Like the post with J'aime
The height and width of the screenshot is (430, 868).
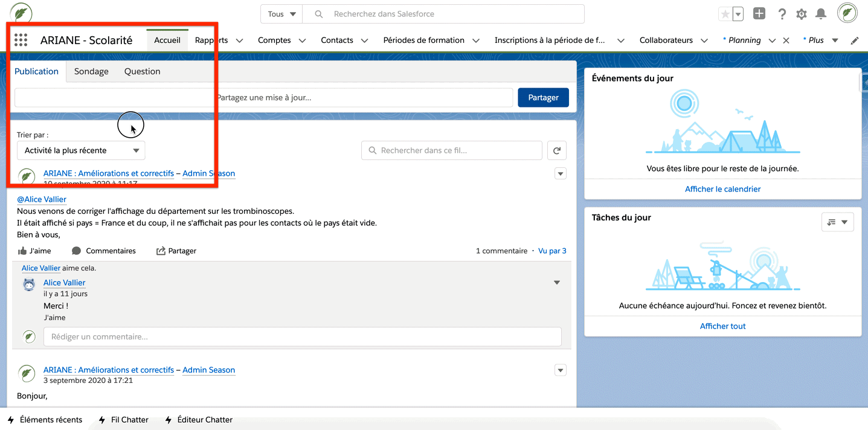pyautogui.click(x=34, y=250)
